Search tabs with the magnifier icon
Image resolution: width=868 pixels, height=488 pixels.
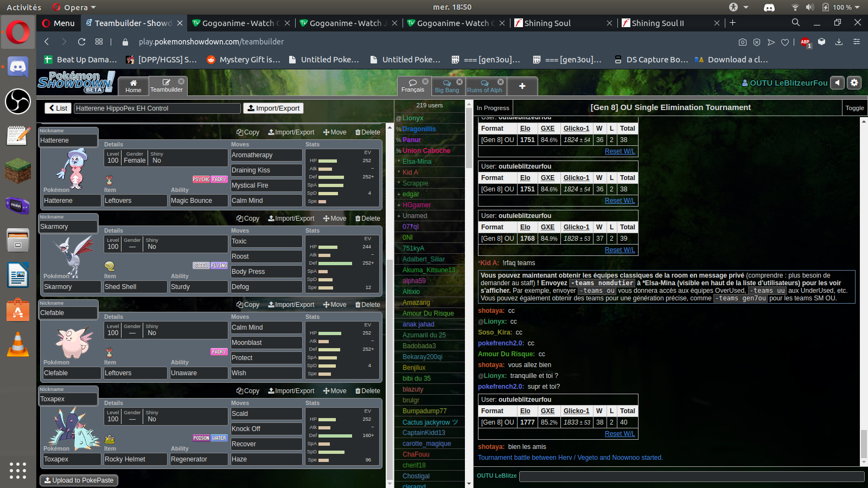coord(796,23)
